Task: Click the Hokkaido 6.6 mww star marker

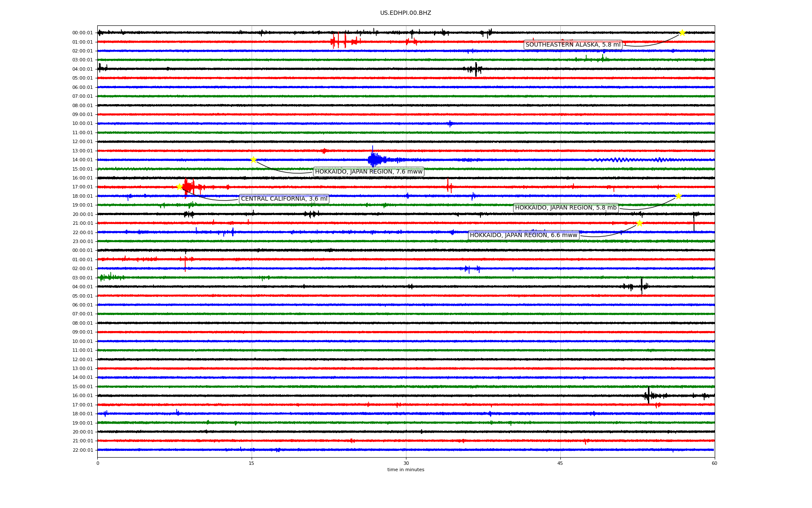Action: click(639, 223)
